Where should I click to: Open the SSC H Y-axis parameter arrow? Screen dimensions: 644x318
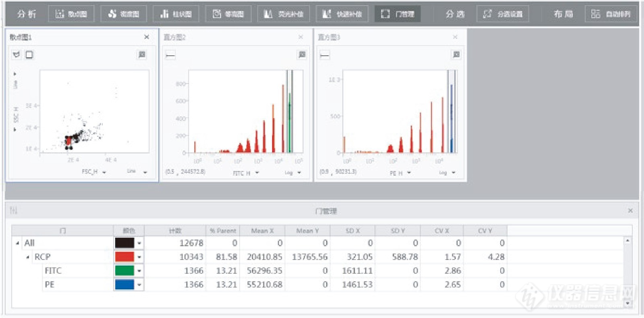coord(15,129)
